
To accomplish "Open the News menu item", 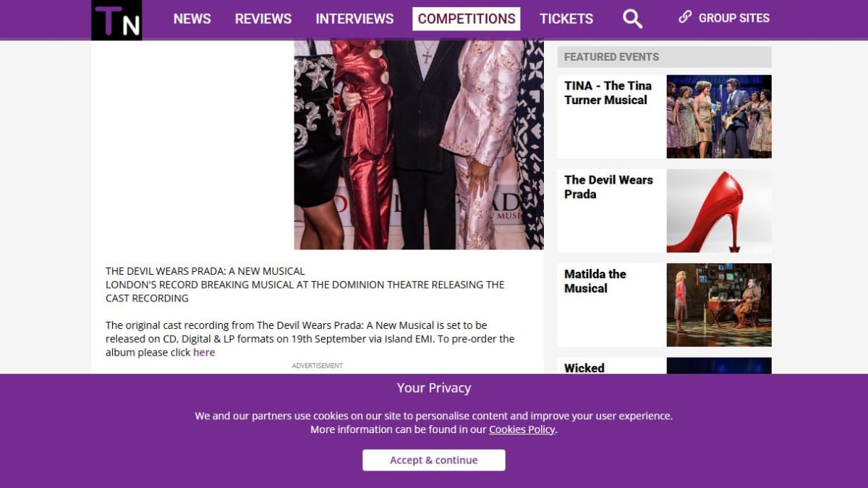I will point(192,19).
